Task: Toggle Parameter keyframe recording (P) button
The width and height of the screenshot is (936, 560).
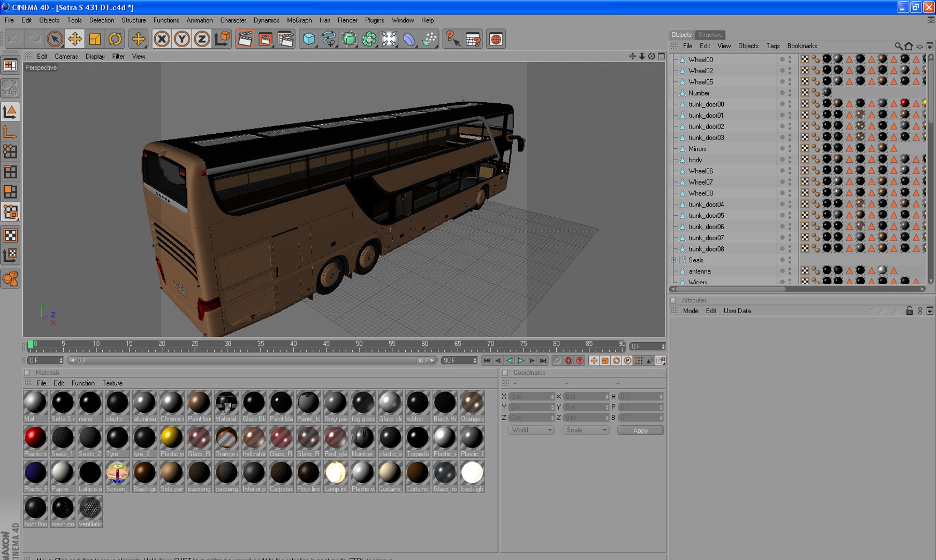Action: 628,360
